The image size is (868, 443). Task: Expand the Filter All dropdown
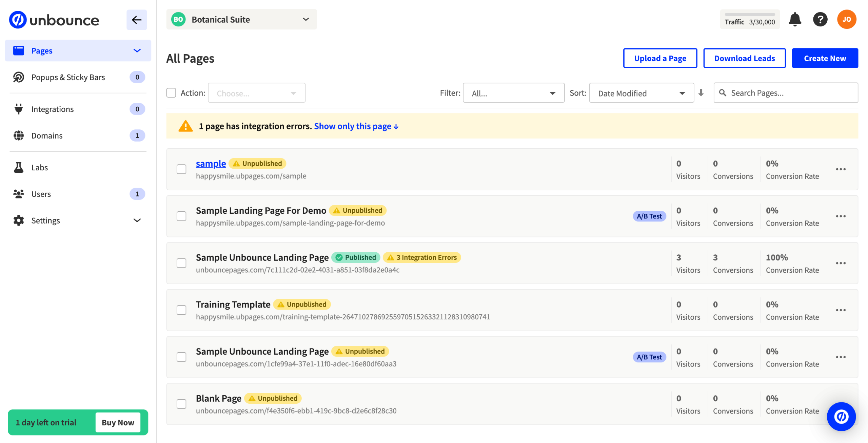pyautogui.click(x=513, y=93)
